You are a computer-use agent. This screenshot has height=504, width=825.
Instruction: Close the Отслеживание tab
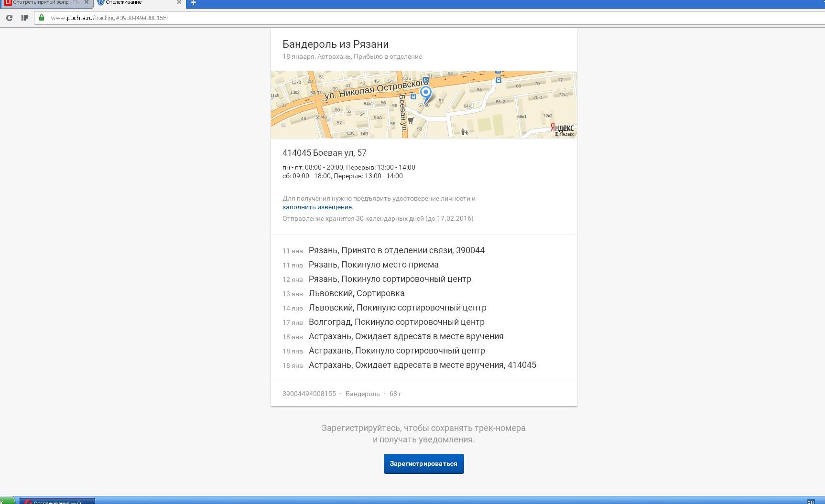point(179,2)
